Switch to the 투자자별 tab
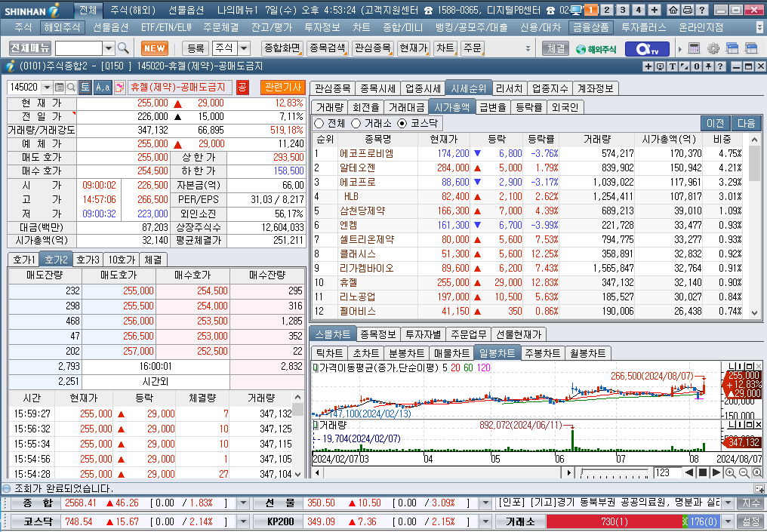 [423, 334]
